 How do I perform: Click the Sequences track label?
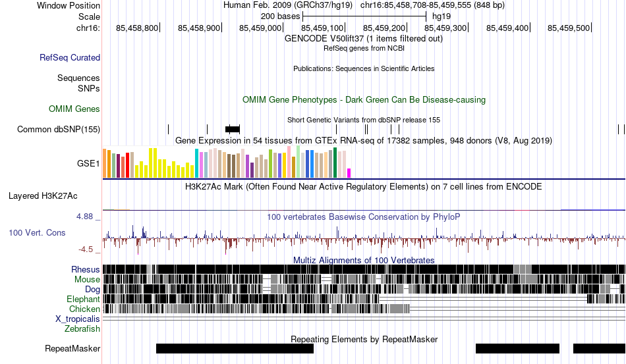coord(78,78)
